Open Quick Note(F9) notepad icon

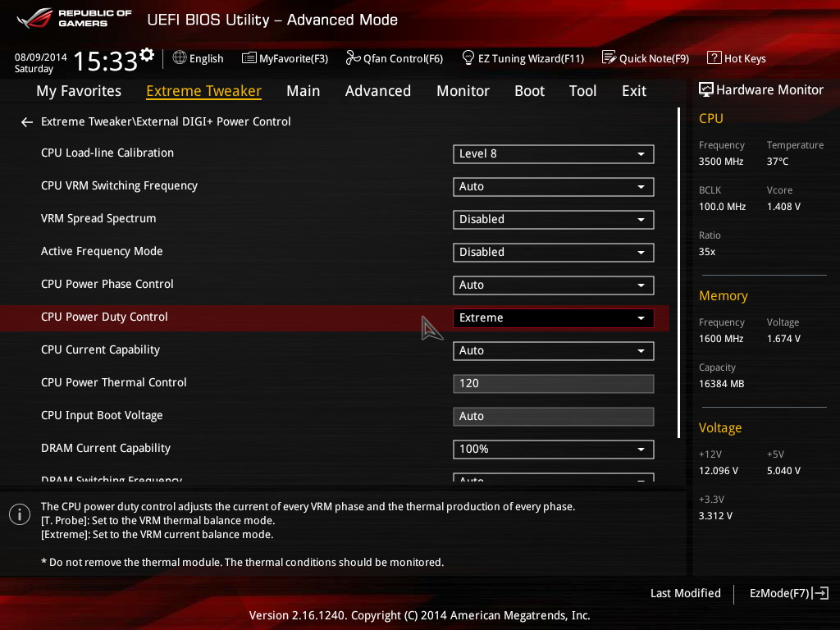click(609, 58)
